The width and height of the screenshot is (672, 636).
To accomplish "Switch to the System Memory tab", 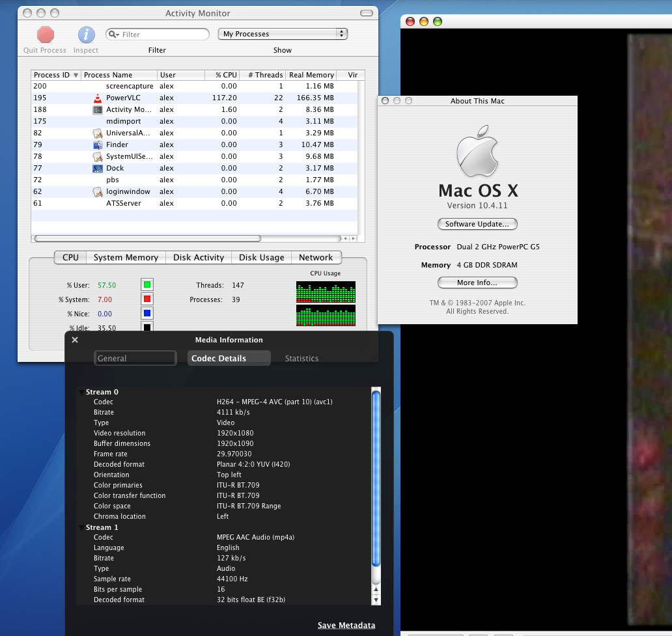I will click(126, 258).
